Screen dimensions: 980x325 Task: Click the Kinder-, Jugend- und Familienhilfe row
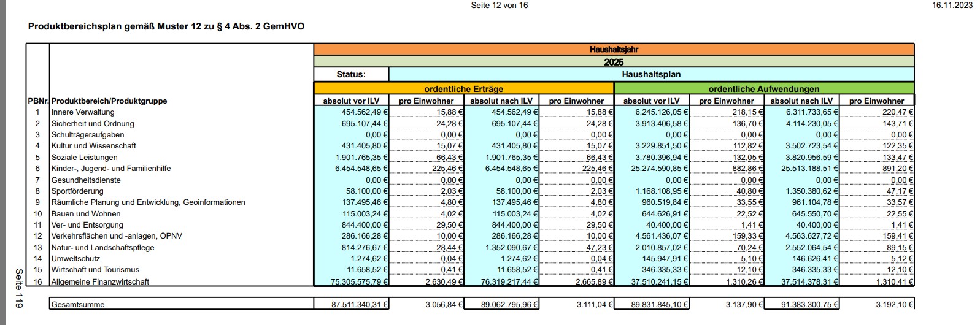[x=111, y=169]
